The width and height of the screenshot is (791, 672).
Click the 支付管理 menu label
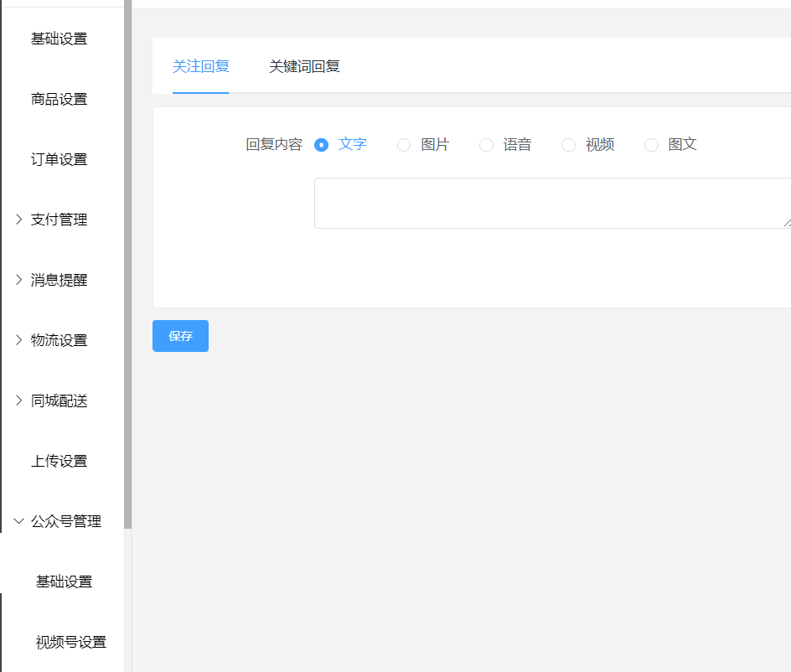point(59,220)
